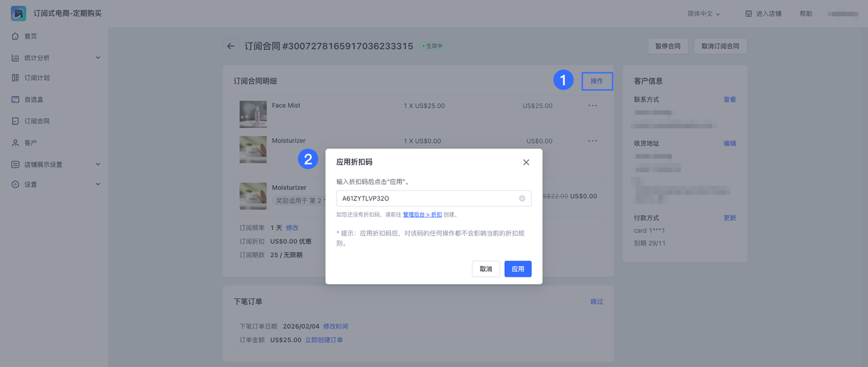Screen dimensions: 868x367
Task: Expand the 店铺展示设置 menu
Action: pyautogui.click(x=98, y=165)
